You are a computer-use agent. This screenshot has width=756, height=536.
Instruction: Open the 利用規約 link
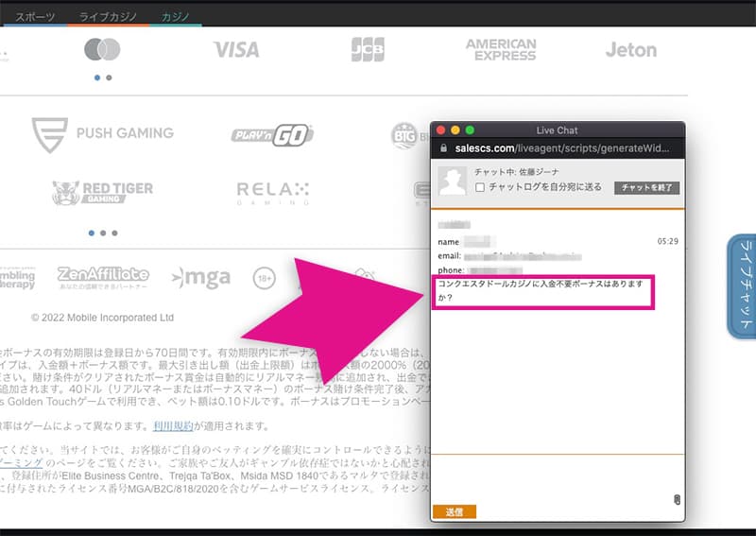click(173, 426)
